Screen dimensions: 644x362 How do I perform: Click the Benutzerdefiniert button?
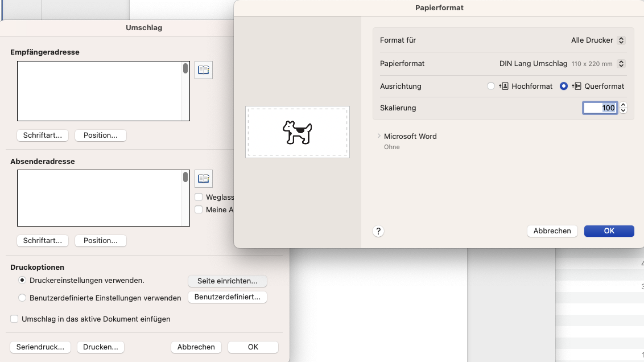point(228,297)
